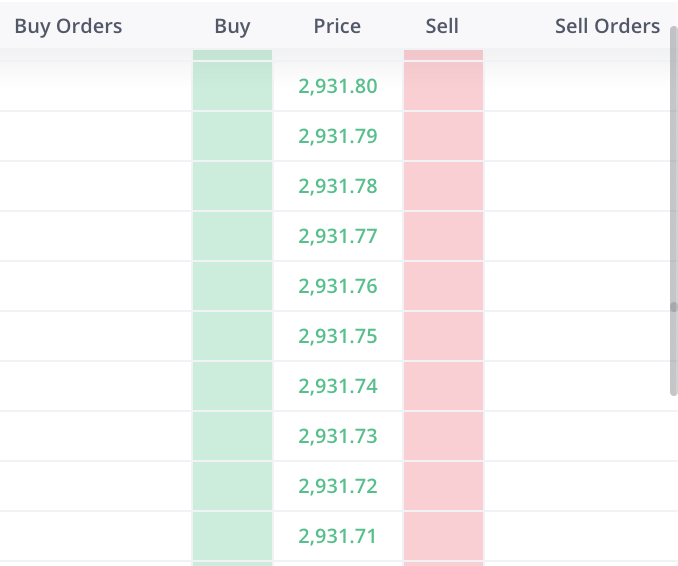Screen dimensions: 678x566
Task: Click the Price column header
Action: (x=337, y=26)
